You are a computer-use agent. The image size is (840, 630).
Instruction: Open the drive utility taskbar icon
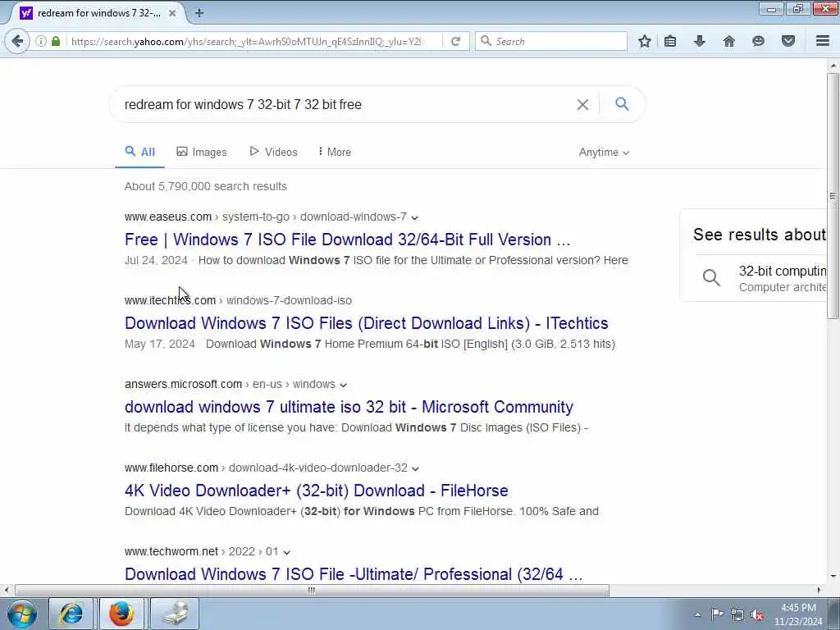[x=174, y=614]
